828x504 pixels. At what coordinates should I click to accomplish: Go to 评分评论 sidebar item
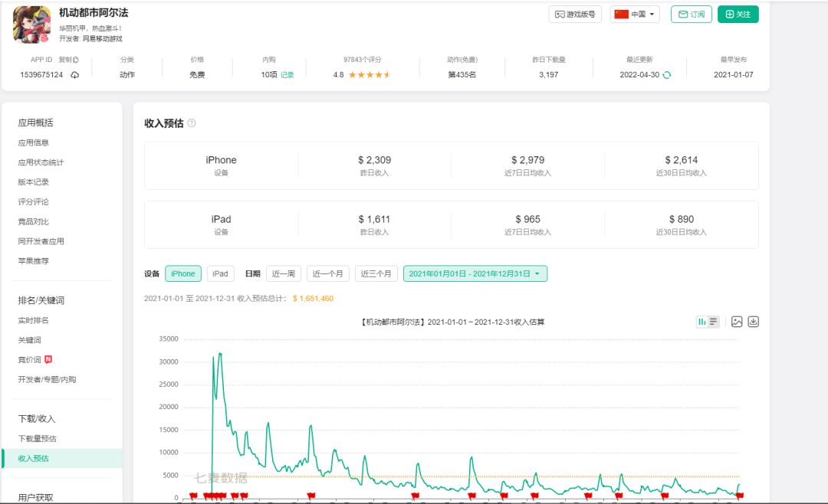(33, 201)
